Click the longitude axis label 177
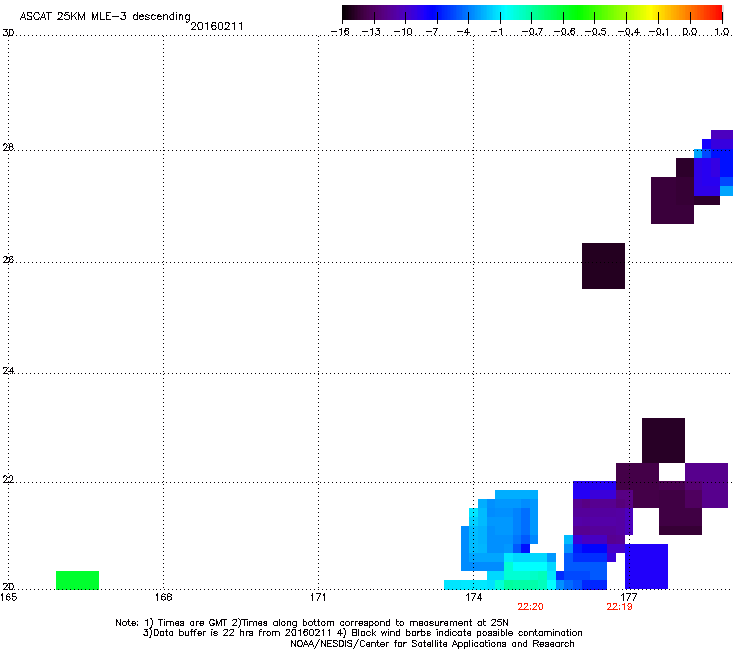Image resolution: width=740 pixels, height=650 pixels. tap(628, 597)
